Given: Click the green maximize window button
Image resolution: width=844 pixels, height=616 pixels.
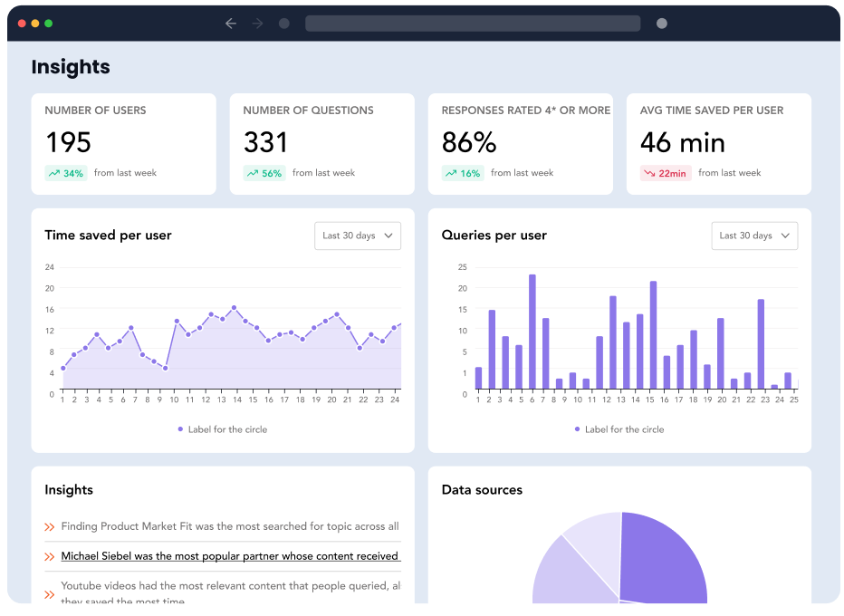Looking at the screenshot, I should coord(48,24).
